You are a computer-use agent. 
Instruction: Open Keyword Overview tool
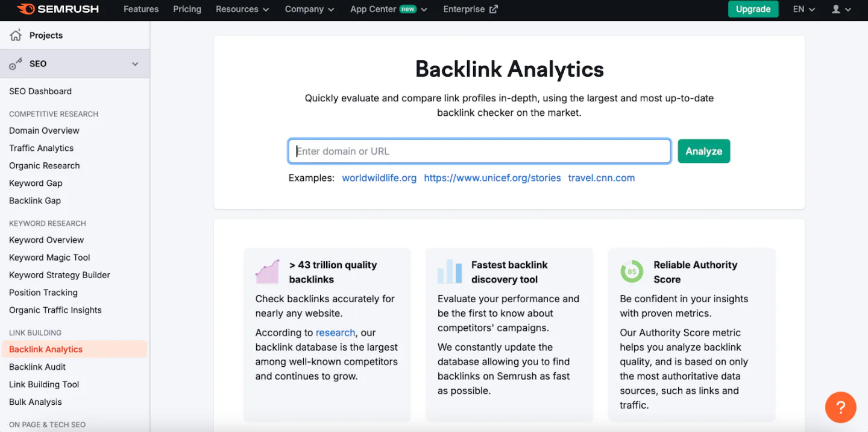(46, 240)
